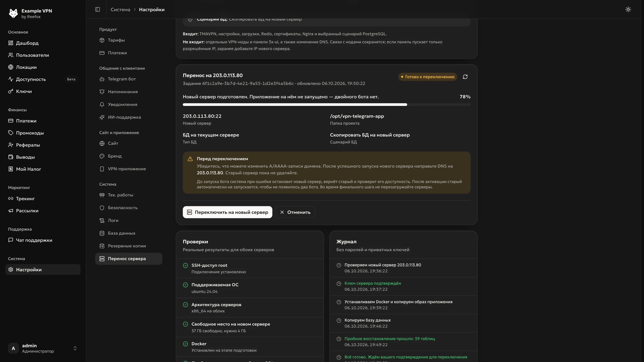644x362 pixels.
Task: Click Система in the breadcrumb
Action: click(120, 9)
